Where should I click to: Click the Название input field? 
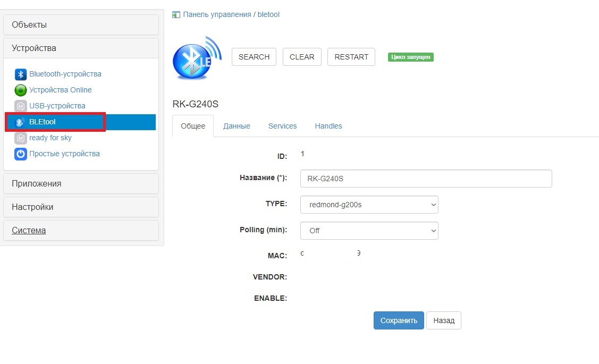click(x=426, y=179)
